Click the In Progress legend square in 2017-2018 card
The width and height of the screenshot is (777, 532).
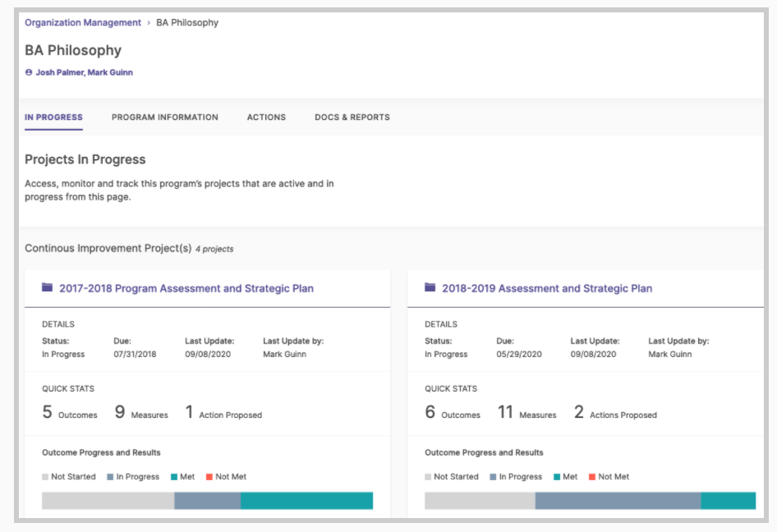pyautogui.click(x=110, y=476)
